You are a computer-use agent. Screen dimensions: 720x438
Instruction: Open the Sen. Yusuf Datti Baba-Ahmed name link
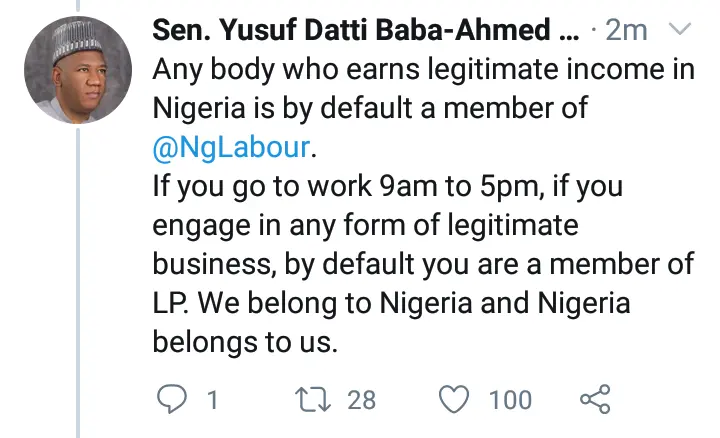click(351, 30)
